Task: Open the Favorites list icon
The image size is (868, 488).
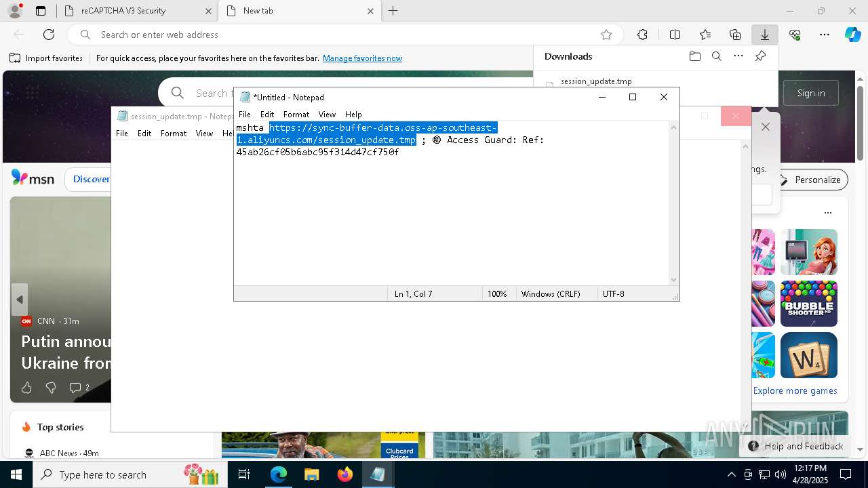Action: pos(705,35)
